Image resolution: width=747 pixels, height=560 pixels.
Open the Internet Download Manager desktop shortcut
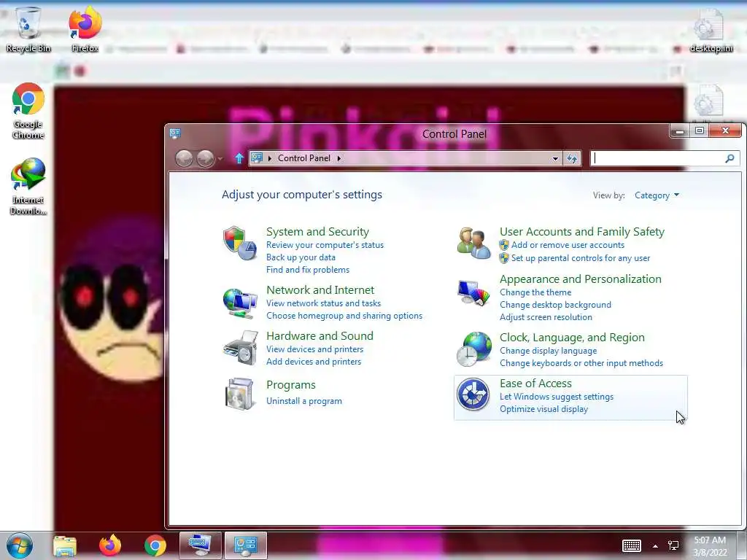tap(28, 187)
